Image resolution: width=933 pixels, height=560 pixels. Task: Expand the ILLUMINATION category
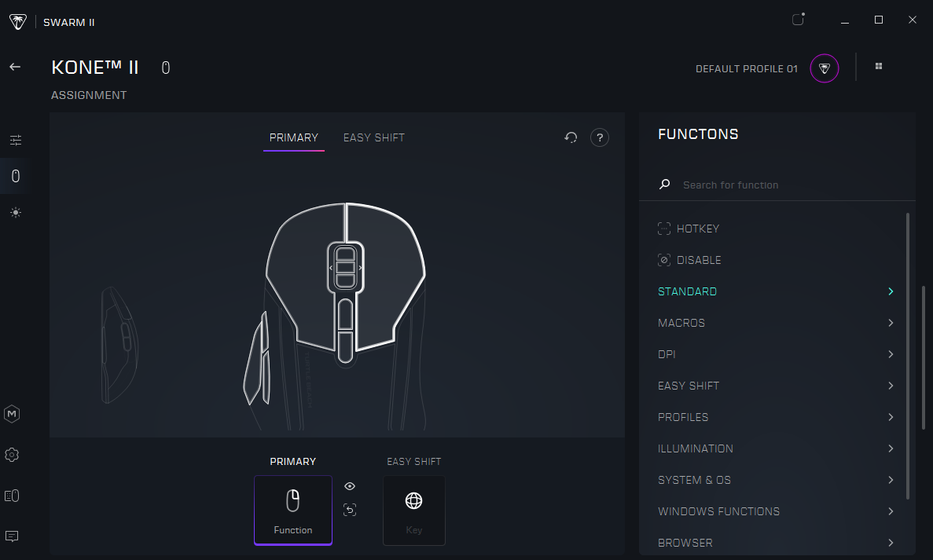776,448
